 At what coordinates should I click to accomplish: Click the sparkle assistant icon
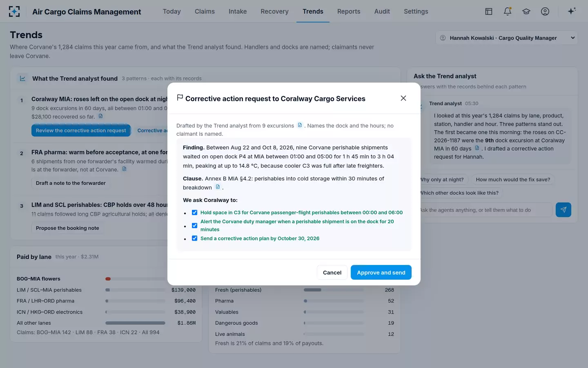[572, 11]
